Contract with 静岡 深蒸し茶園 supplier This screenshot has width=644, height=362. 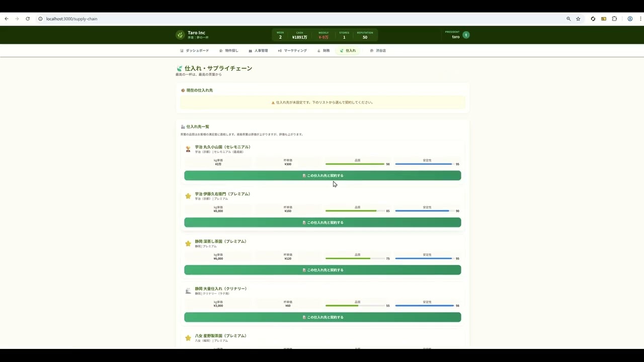pos(323,270)
